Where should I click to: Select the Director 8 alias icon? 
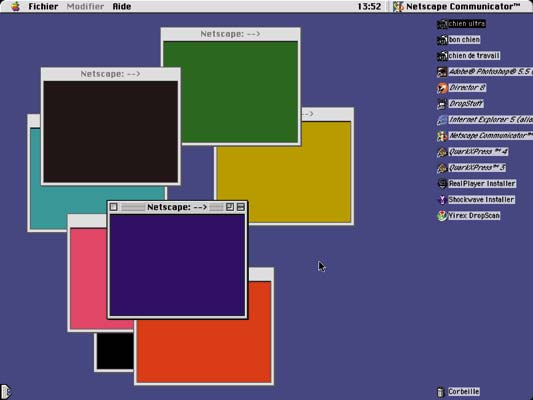(442, 88)
